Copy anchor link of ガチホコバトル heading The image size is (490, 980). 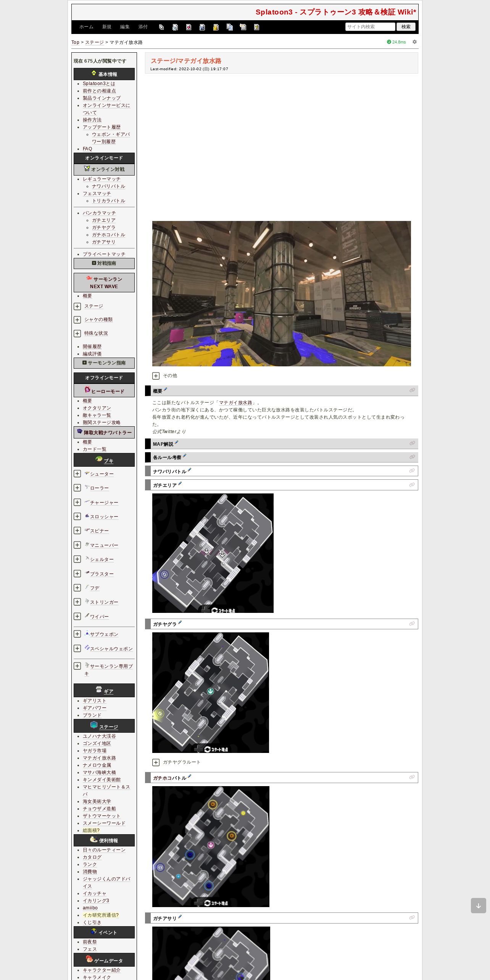[x=412, y=777]
